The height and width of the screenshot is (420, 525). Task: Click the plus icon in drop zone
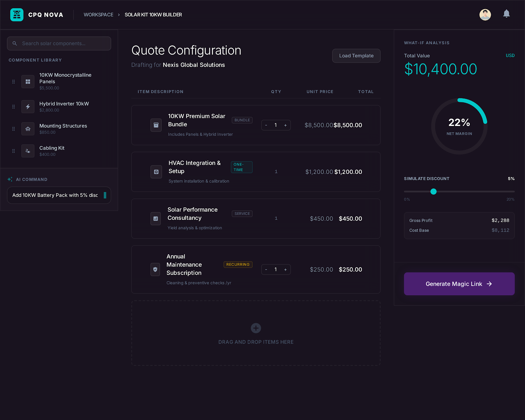[x=256, y=328]
